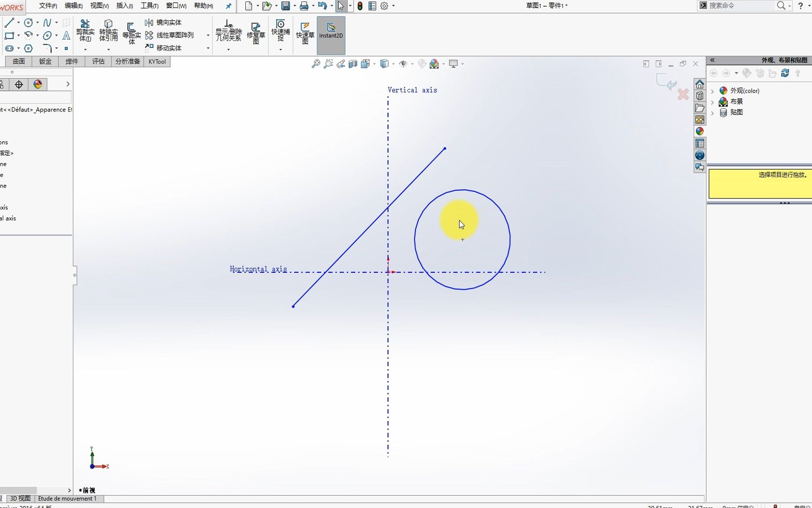Open Display/Delete Relations dropdown arrow
812x508 pixels.
[228, 49]
